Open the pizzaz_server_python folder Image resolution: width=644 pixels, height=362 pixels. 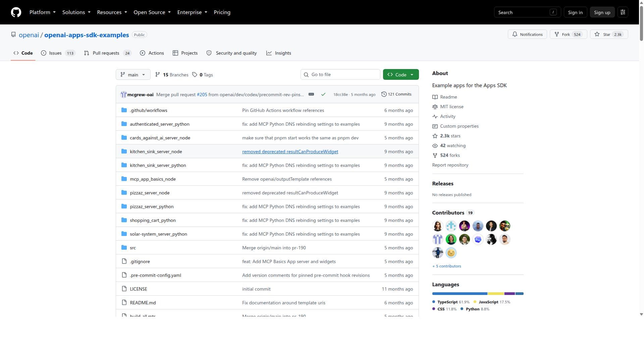(x=152, y=207)
